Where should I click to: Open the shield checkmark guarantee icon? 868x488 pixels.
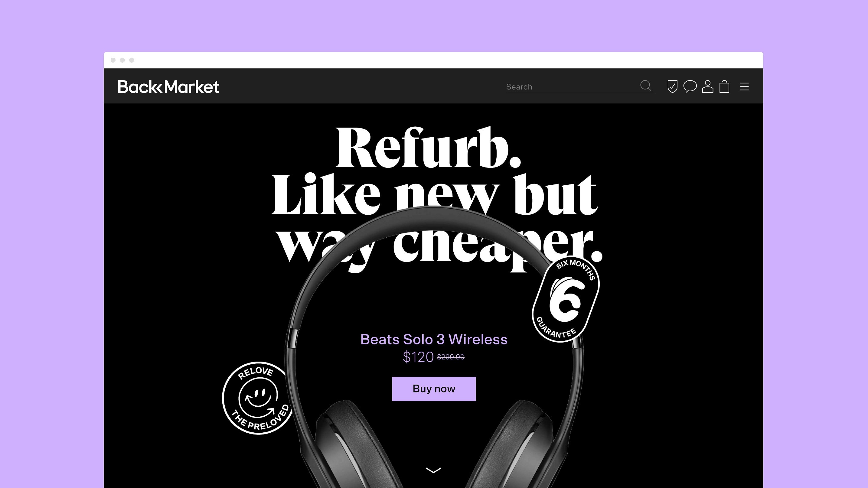pyautogui.click(x=672, y=86)
